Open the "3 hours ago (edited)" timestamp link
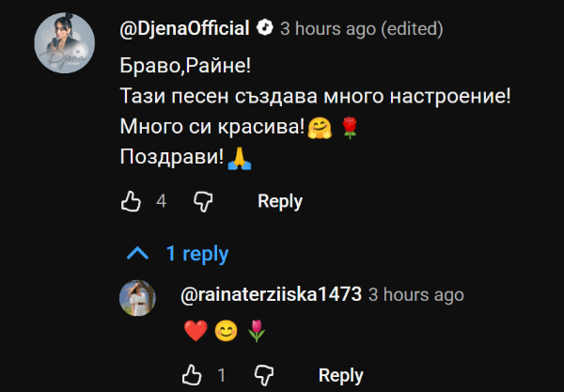Screen dimensions: 564x392 [362, 28]
